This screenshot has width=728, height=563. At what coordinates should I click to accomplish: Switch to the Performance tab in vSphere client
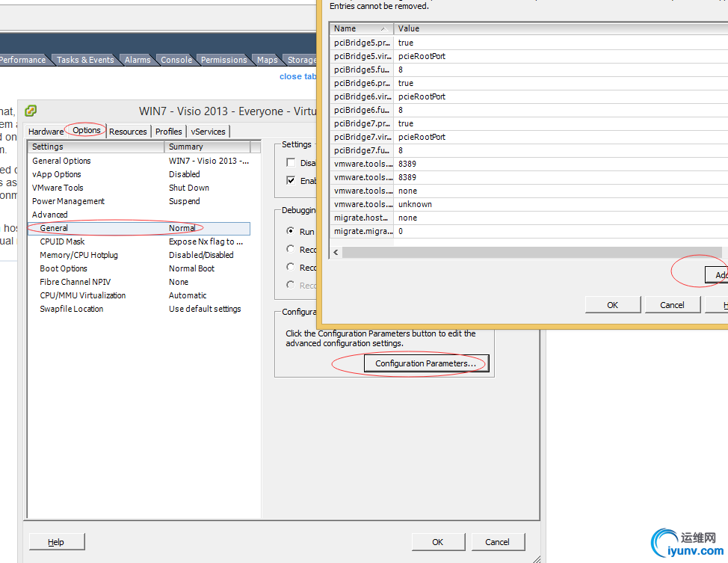22,60
